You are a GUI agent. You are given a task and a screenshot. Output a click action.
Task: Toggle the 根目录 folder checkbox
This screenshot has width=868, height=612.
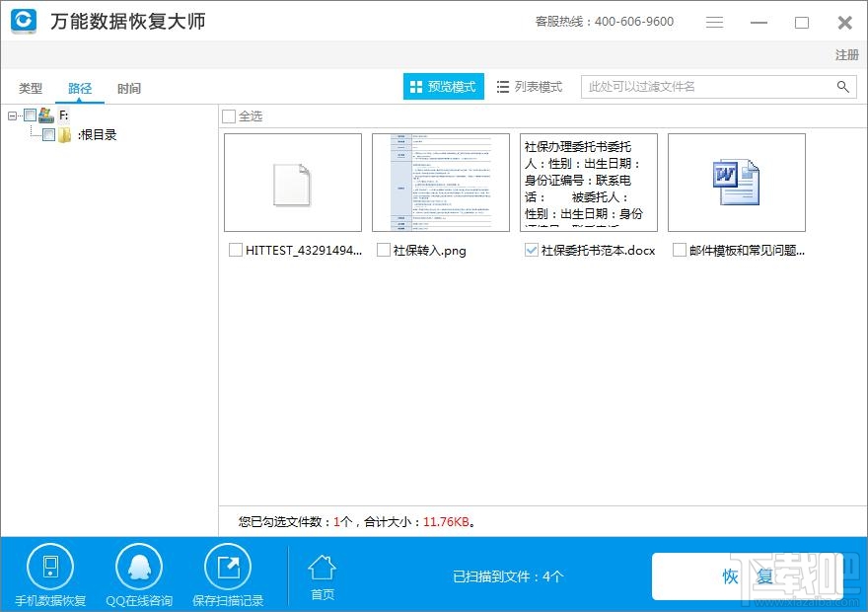[x=49, y=134]
